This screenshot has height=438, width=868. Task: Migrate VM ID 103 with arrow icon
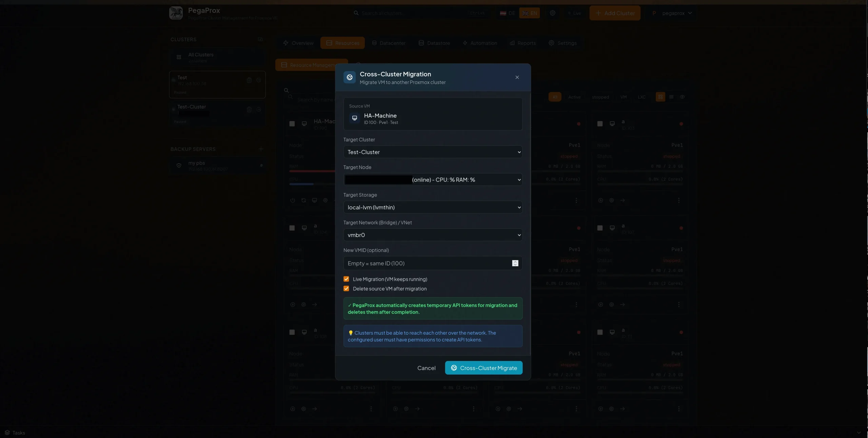[x=622, y=200]
